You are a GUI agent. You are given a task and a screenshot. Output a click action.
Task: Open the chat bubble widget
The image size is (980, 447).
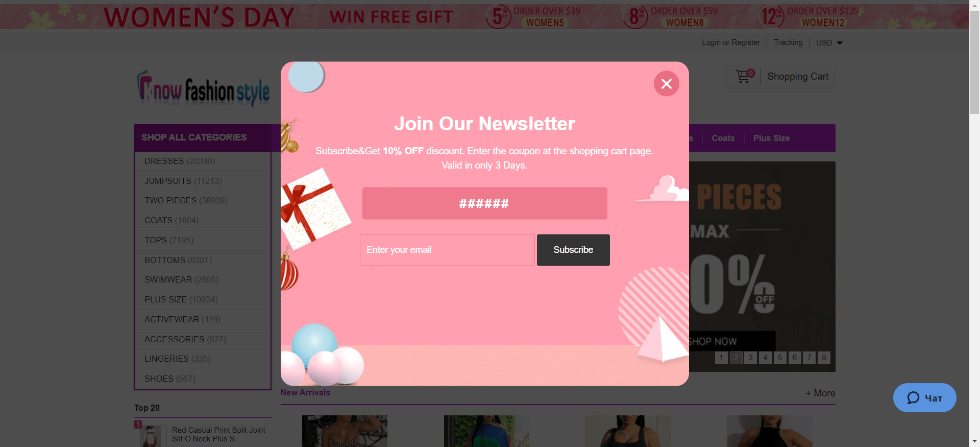pos(924,397)
